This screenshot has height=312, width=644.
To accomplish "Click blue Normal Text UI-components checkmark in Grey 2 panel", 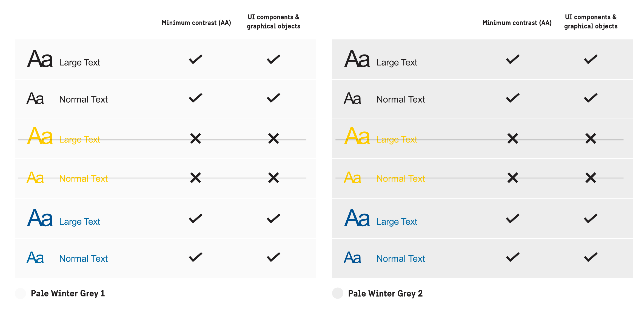I will click(x=591, y=257).
